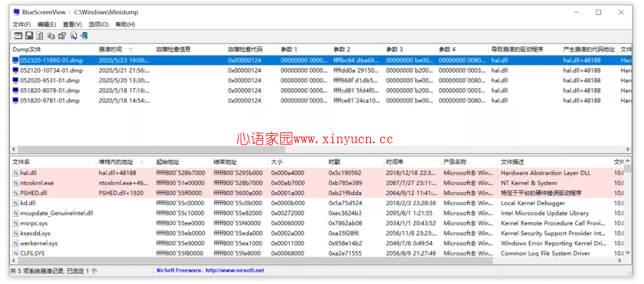Sort by the Dump文件 column header

coord(52,50)
